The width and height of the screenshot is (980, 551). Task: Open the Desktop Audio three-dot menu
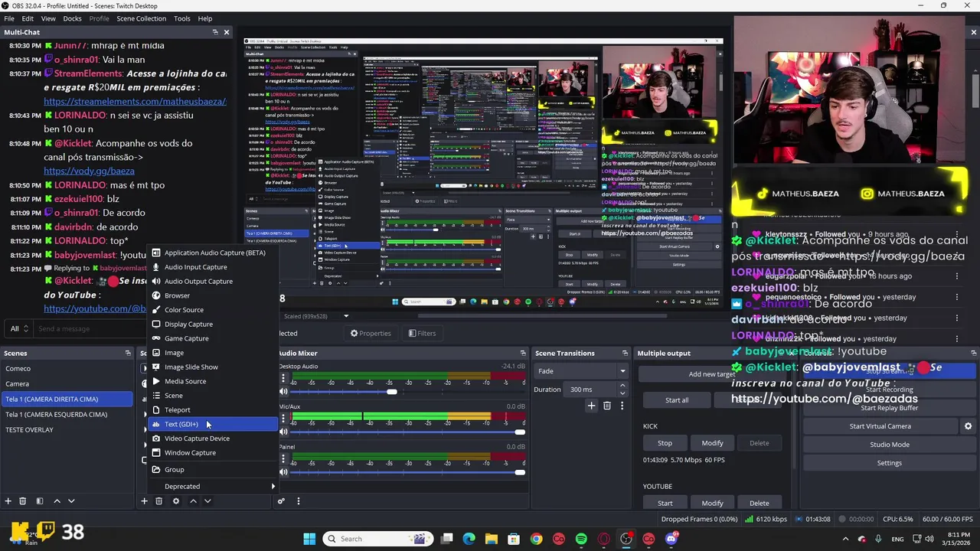point(283,377)
